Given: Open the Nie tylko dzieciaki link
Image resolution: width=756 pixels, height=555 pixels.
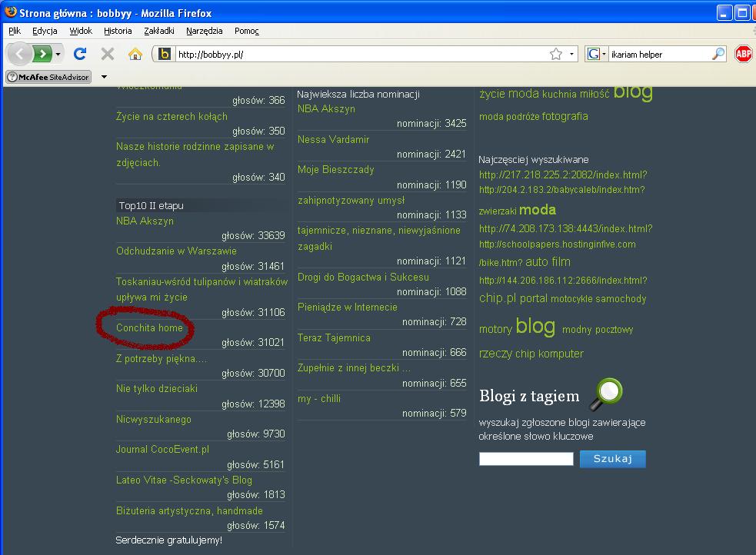Looking at the screenshot, I should pos(157,388).
